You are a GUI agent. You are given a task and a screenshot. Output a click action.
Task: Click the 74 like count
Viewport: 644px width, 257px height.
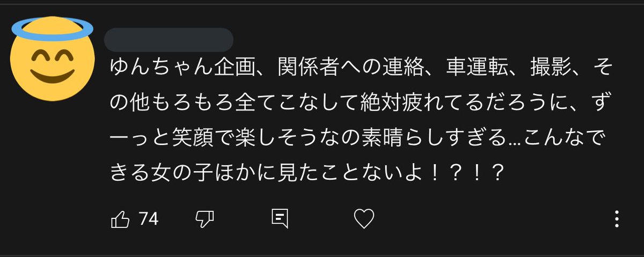(149, 219)
